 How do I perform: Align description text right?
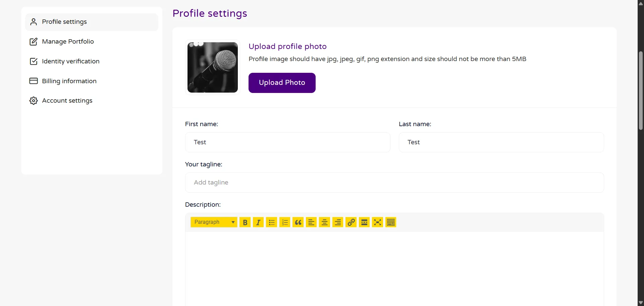pos(338,222)
